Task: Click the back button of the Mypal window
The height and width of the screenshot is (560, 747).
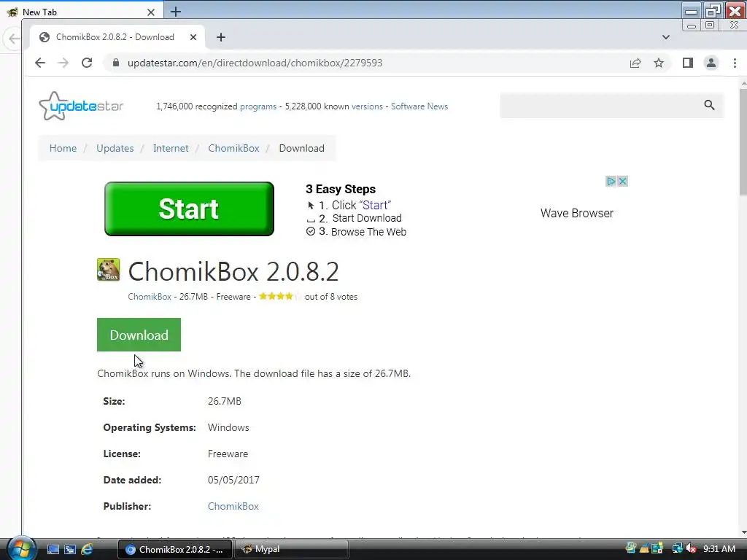Action: click(x=13, y=39)
